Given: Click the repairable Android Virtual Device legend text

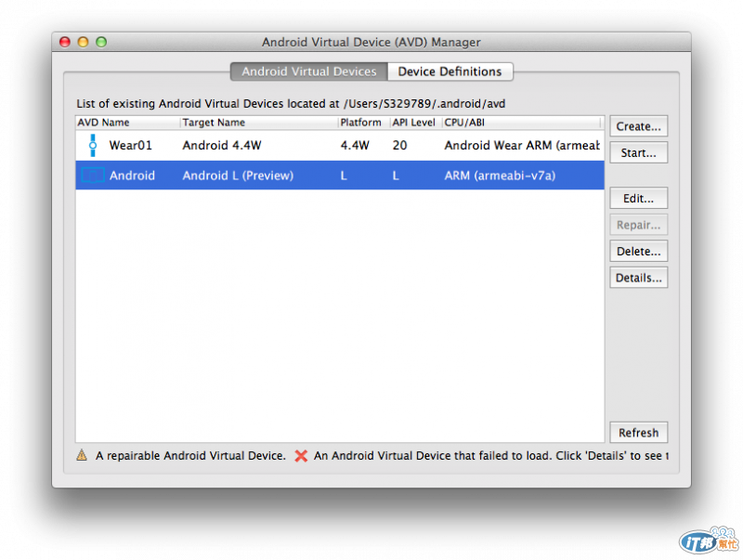Looking at the screenshot, I should pos(190,456).
